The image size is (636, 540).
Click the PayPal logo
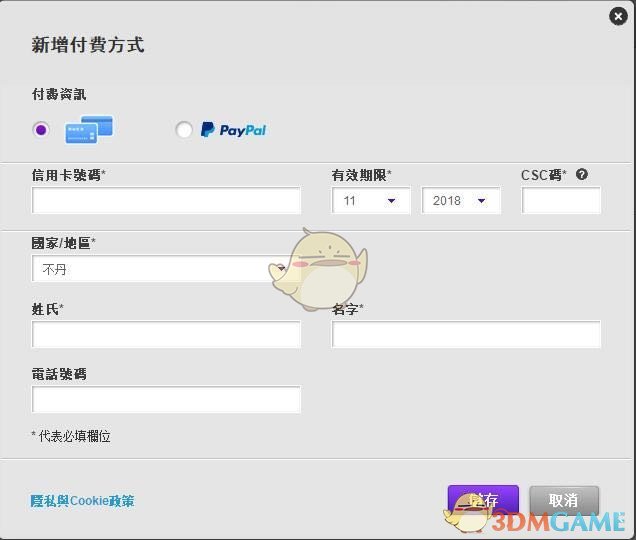(x=234, y=130)
